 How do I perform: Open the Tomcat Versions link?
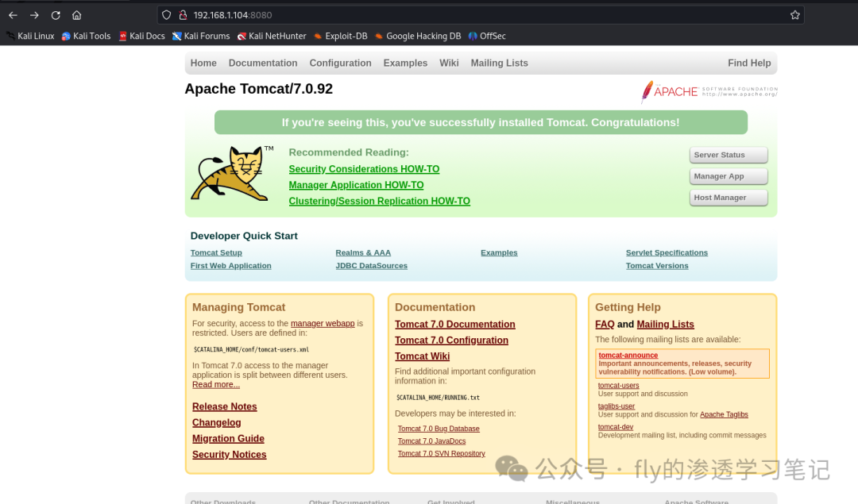[x=657, y=266]
